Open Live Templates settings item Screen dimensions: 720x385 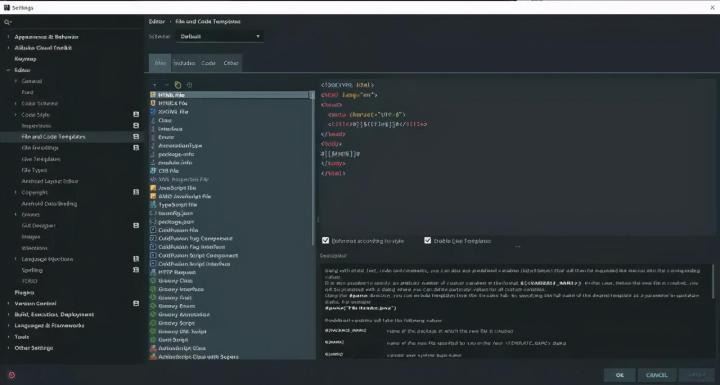[x=41, y=159]
